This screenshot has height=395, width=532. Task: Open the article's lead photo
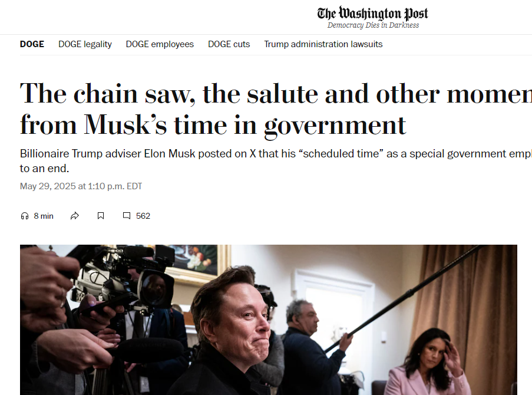[x=269, y=320]
